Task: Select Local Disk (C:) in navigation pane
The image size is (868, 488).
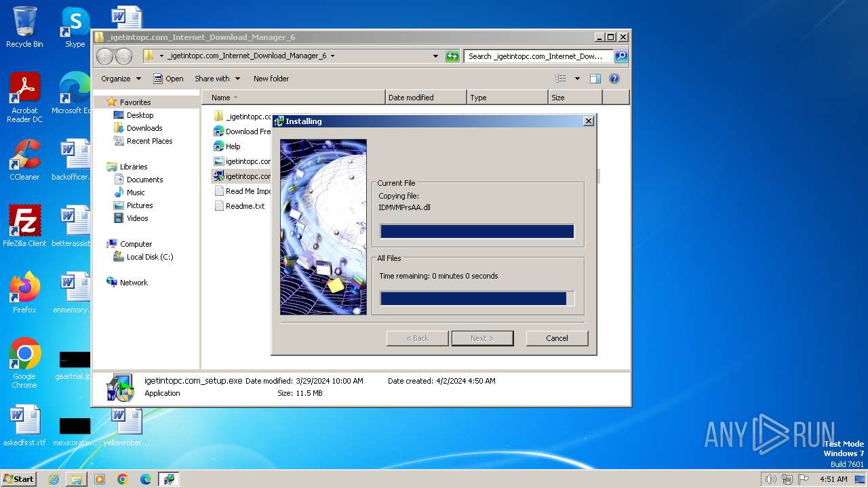Action: coord(150,257)
